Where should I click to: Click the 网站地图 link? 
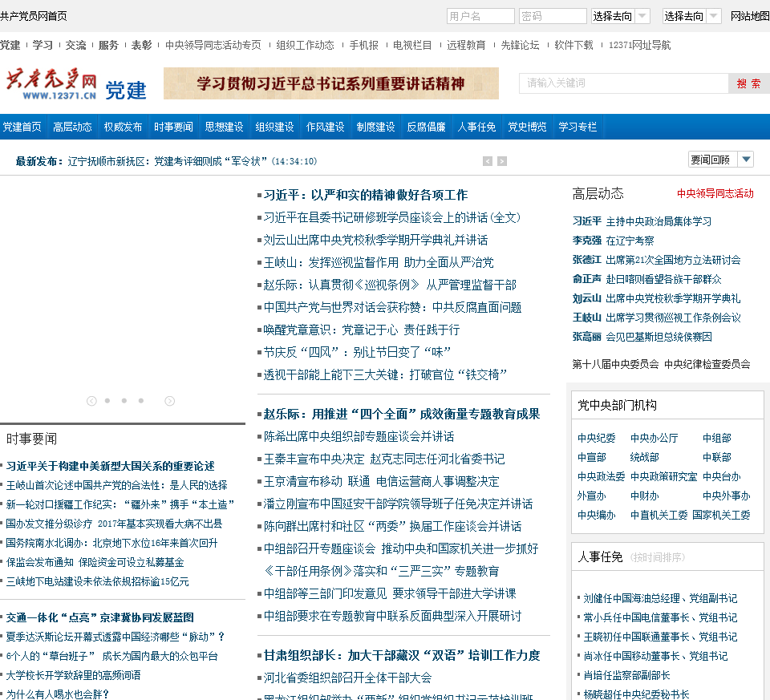click(x=750, y=16)
